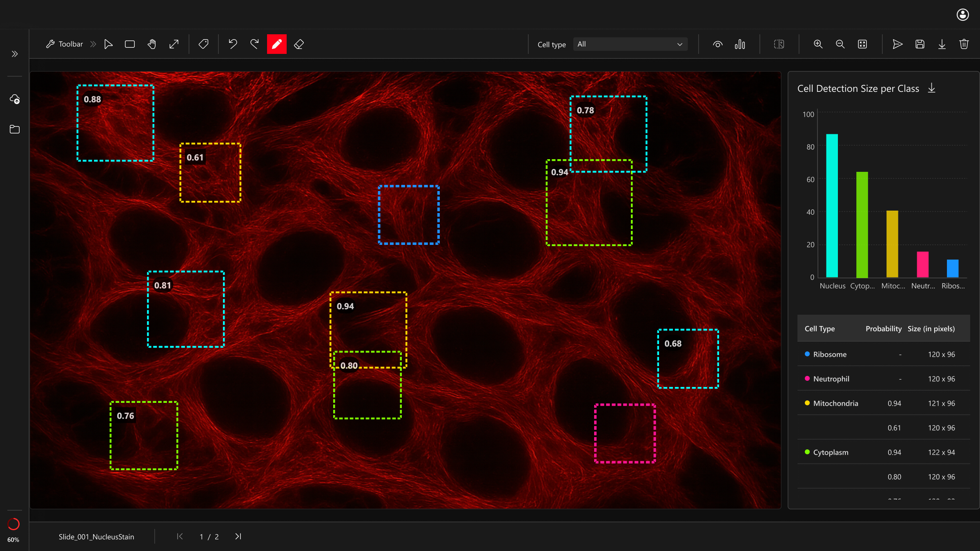
Task: Select the Neutrophil table row
Action: [x=884, y=379]
